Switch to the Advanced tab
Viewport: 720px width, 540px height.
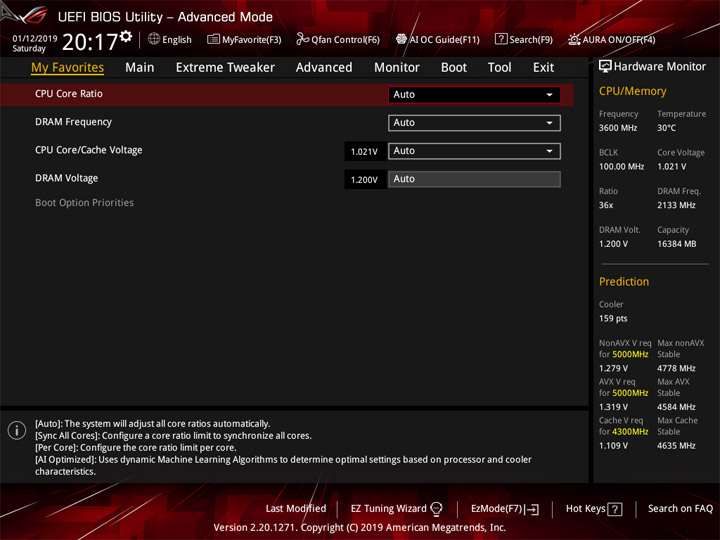324,68
